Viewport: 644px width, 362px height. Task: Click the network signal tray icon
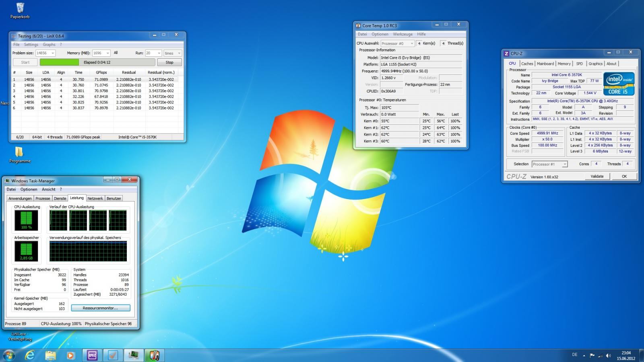(600, 355)
